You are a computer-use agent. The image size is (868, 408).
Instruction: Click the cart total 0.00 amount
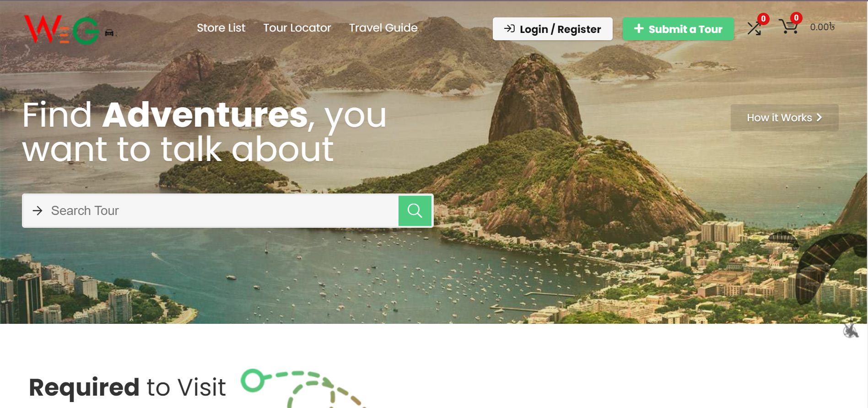pos(822,27)
